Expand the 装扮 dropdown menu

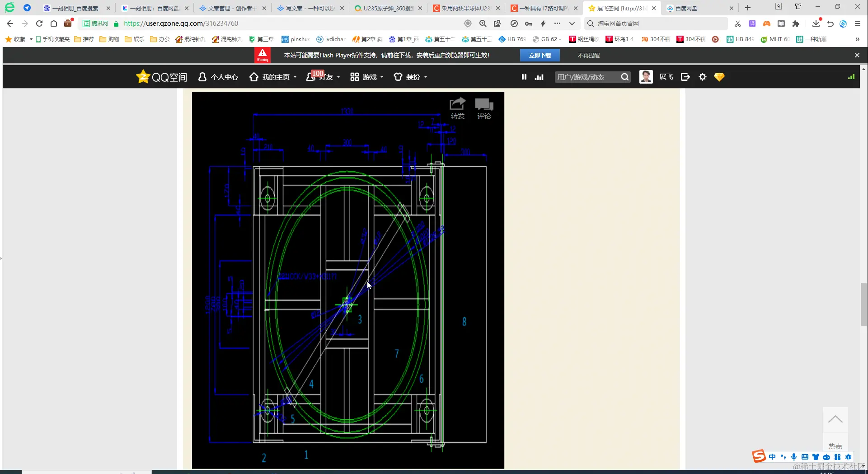coord(426,77)
